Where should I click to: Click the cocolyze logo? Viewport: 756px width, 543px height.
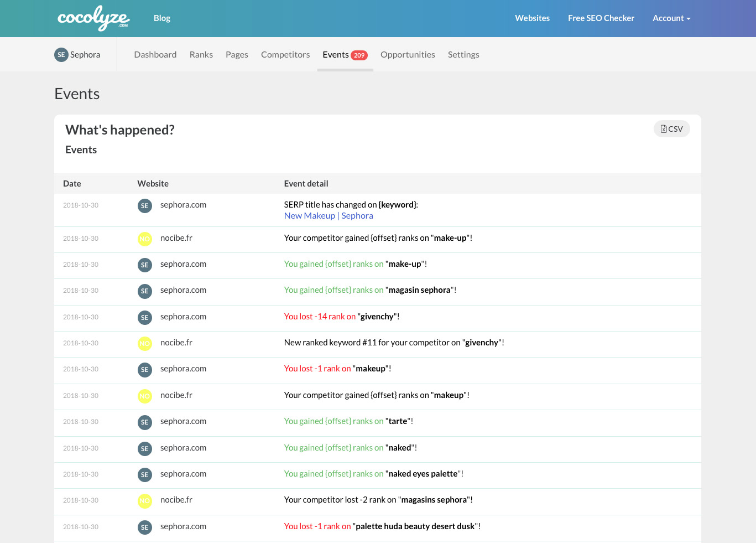[x=93, y=18]
